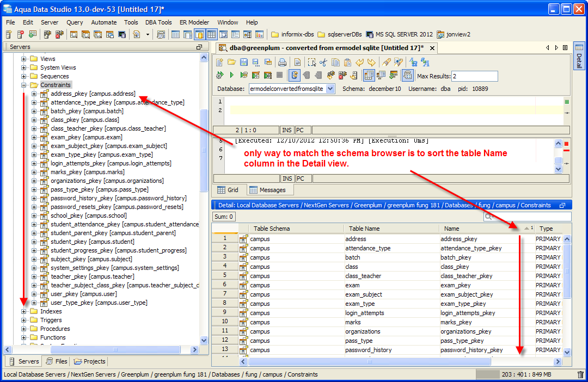
Task: Toggle the auto-commit button in query toolbar
Action: click(295, 75)
